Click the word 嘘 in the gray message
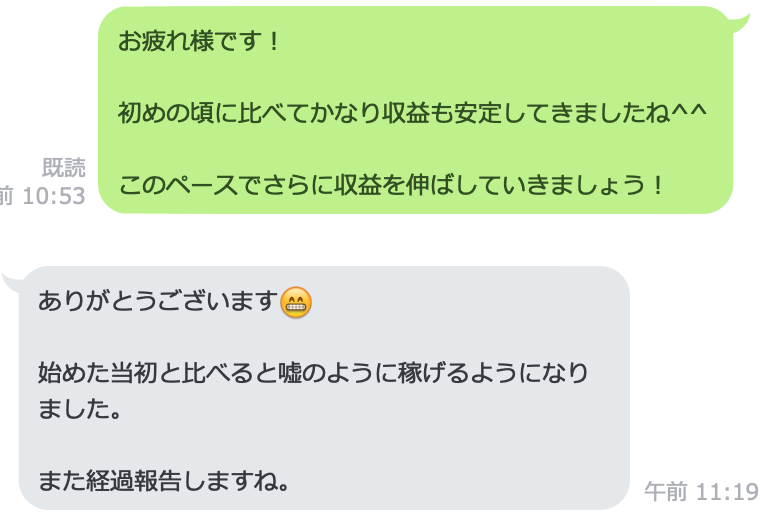 pyautogui.click(x=290, y=373)
